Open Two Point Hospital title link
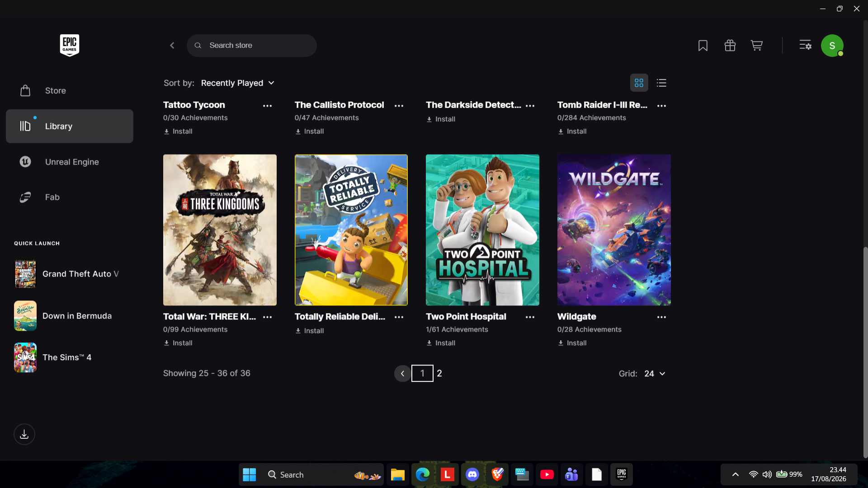Viewport: 868px width, 488px height. click(466, 317)
